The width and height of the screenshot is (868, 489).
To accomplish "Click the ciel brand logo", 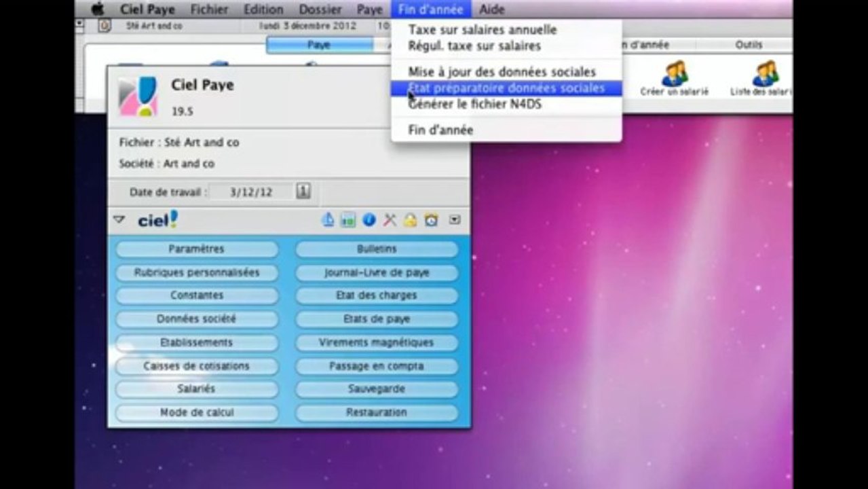I will tap(157, 219).
